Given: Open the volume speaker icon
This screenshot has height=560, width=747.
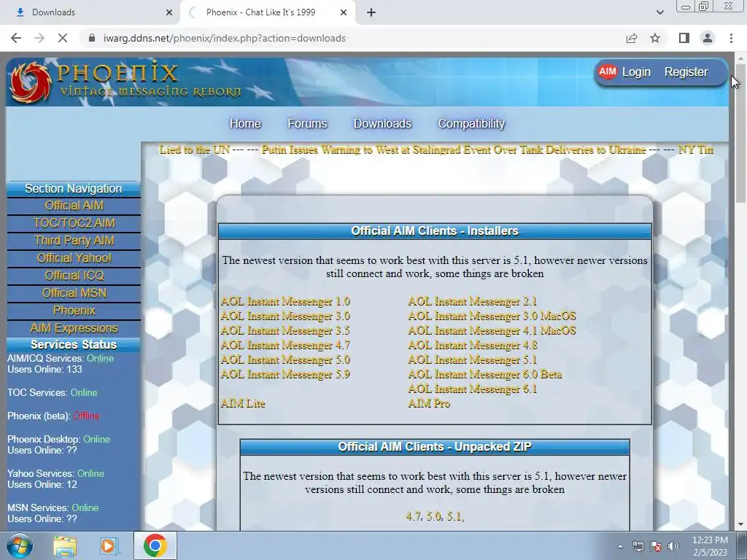Looking at the screenshot, I should tap(673, 546).
